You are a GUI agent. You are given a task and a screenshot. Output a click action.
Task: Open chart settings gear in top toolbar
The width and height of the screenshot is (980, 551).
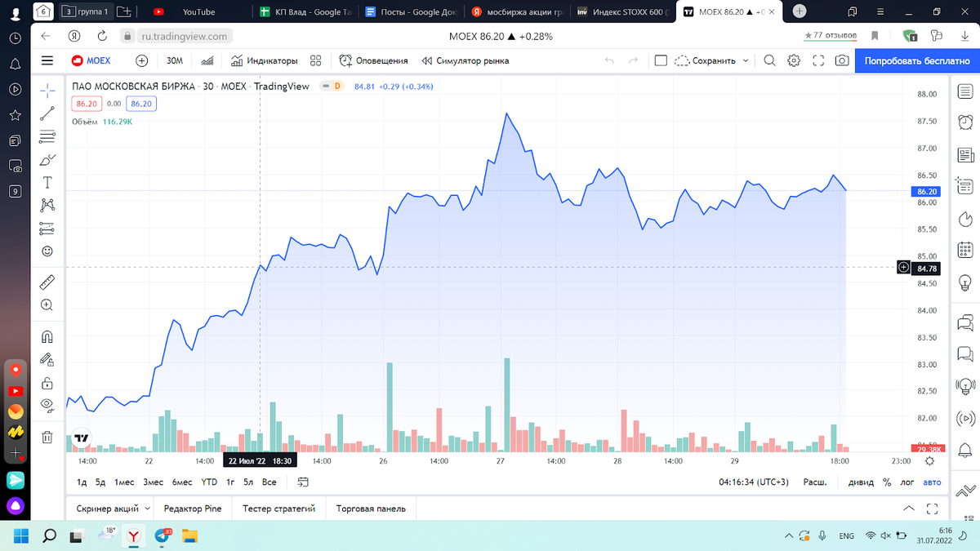pyautogui.click(x=794, y=60)
